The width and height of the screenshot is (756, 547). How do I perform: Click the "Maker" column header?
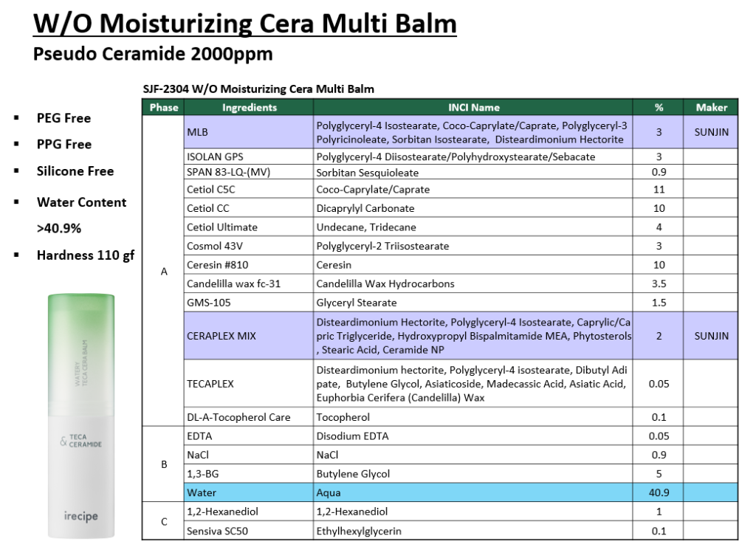click(x=711, y=107)
